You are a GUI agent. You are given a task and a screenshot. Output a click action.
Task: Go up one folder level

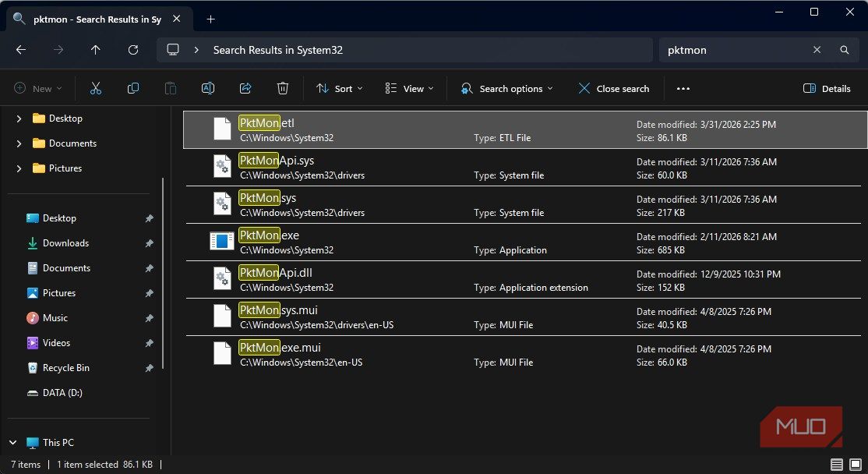pos(95,50)
